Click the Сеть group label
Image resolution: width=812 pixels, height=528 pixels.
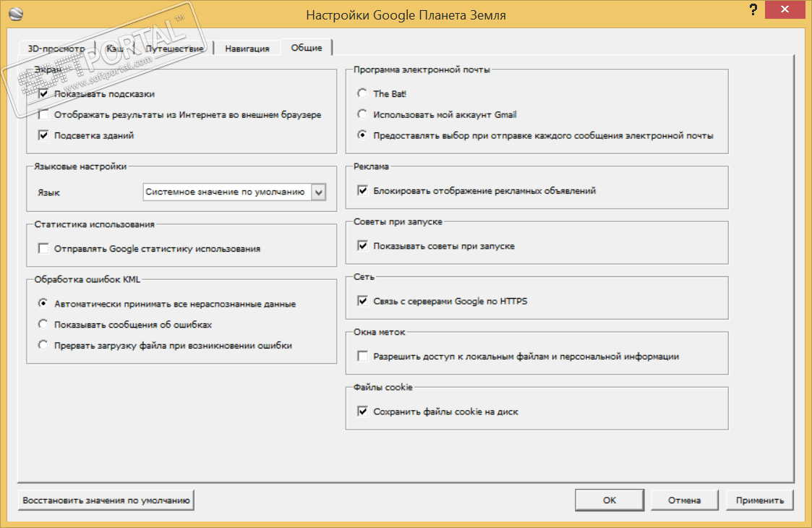364,277
